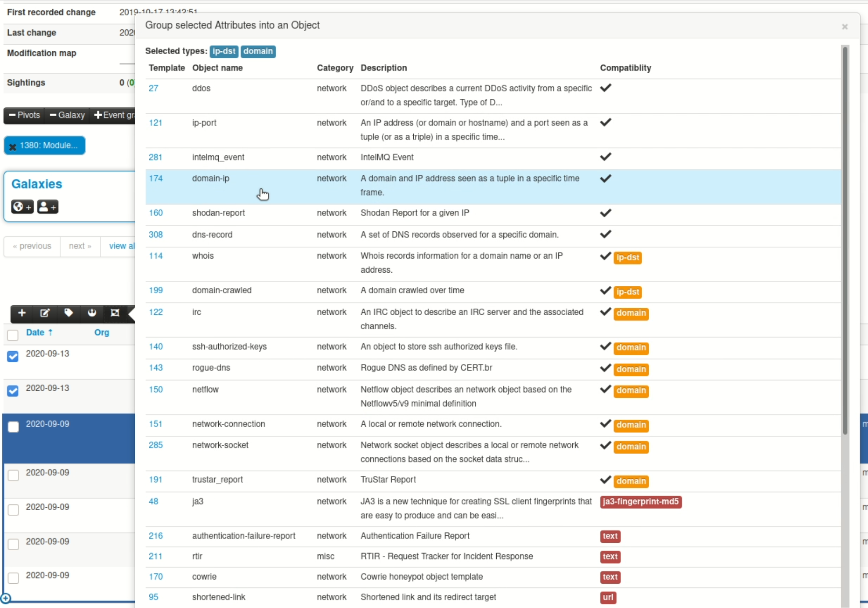
Task: Add global galaxy via globe plus icon
Action: (x=22, y=207)
